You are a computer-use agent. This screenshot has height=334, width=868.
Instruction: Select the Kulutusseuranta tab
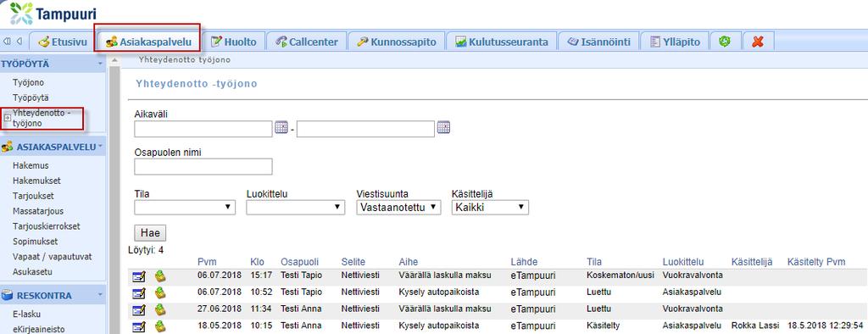[501, 42]
